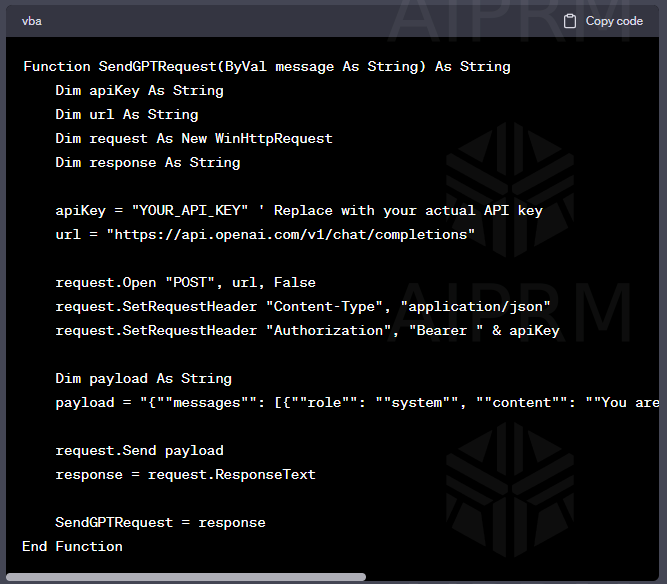Click the WinHttpRequest declaration line
Image resolution: width=667 pixels, height=584 pixels.
194,139
